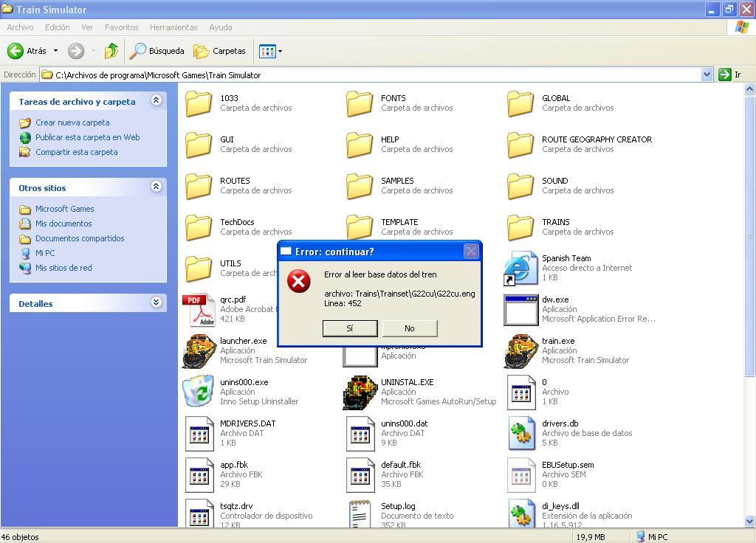This screenshot has height=543, width=756.
Task: Open the address bar dropdown arrow
Action: click(x=707, y=75)
